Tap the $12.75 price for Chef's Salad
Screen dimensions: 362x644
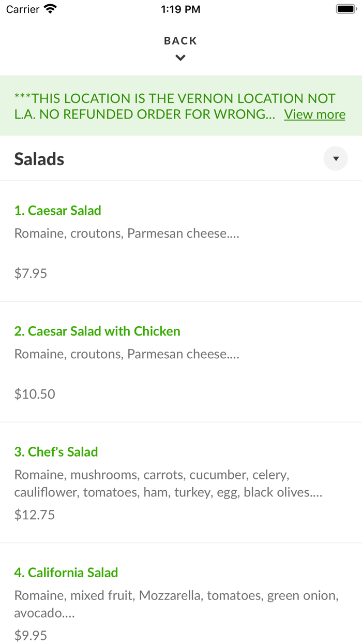pyautogui.click(x=34, y=514)
